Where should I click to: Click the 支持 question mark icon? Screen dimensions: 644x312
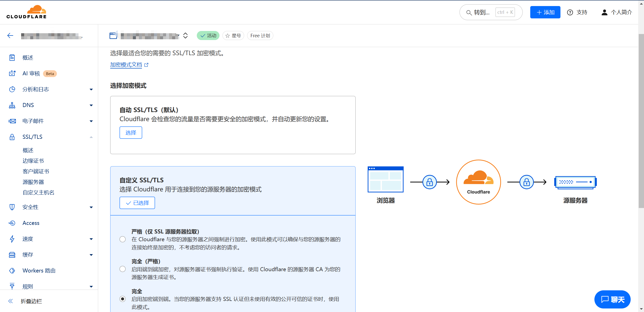[570, 12]
